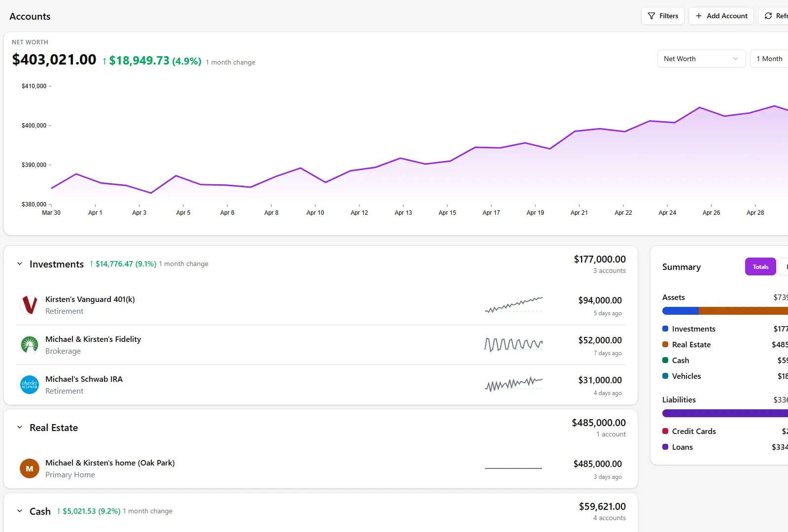Click the Vehicles label in Summary
This screenshot has height=532, width=788.
click(x=686, y=376)
